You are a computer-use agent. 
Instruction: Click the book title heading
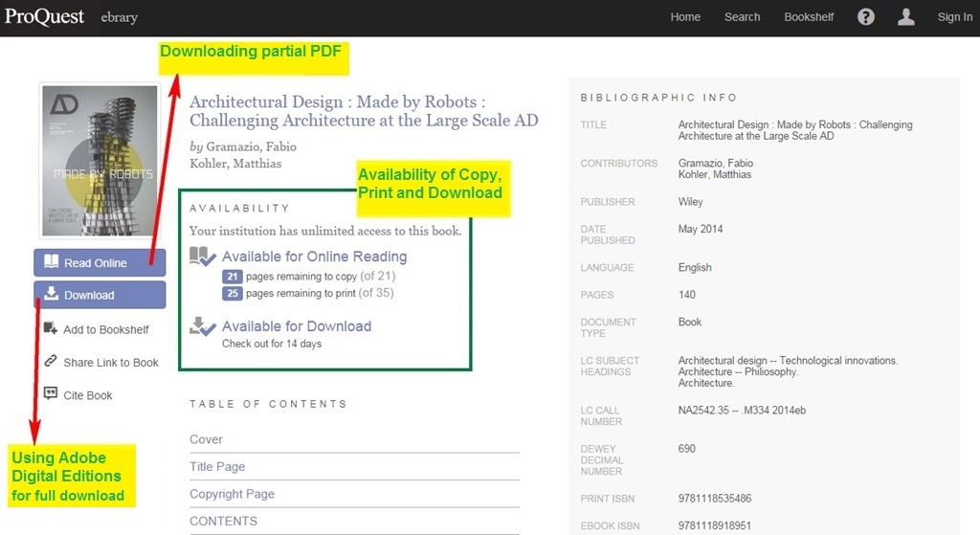[x=364, y=111]
